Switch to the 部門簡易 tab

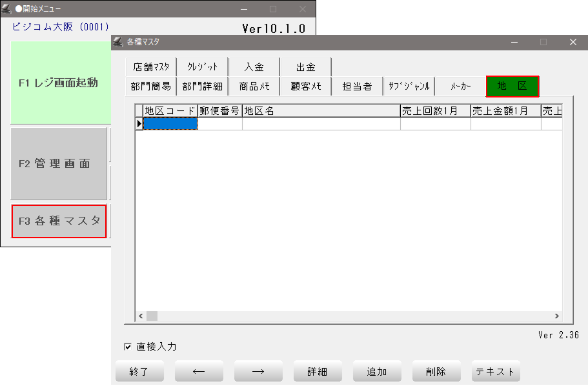click(151, 87)
